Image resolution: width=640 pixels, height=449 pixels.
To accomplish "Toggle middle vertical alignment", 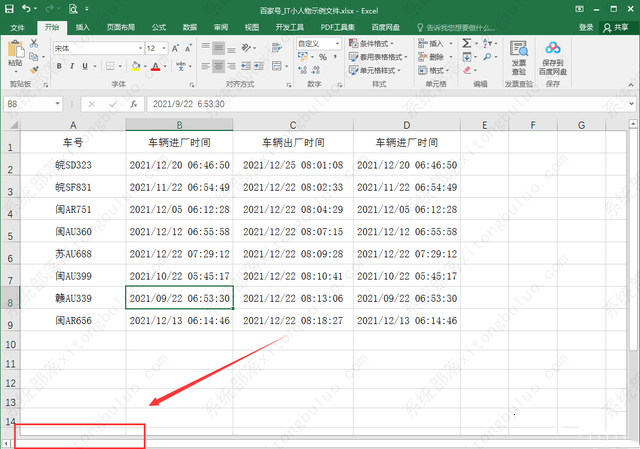I will click(x=218, y=48).
